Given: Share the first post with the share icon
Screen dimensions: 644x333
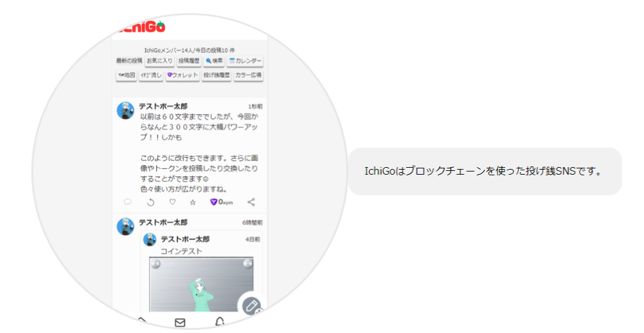Looking at the screenshot, I should 251,202.
